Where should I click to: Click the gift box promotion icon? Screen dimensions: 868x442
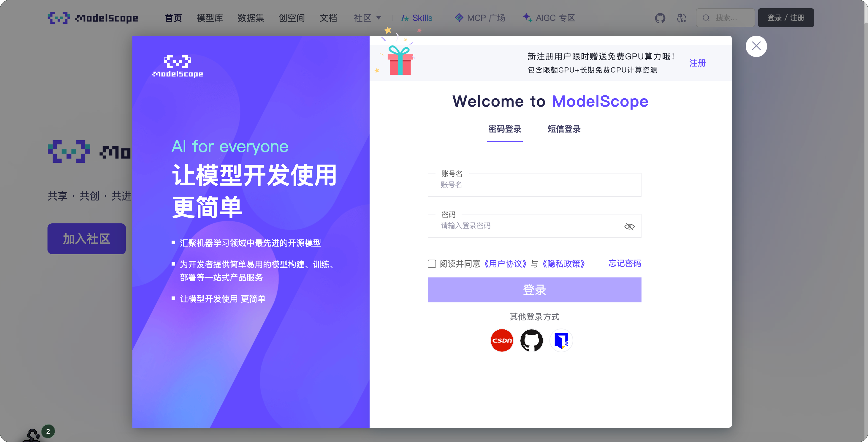tap(400, 60)
